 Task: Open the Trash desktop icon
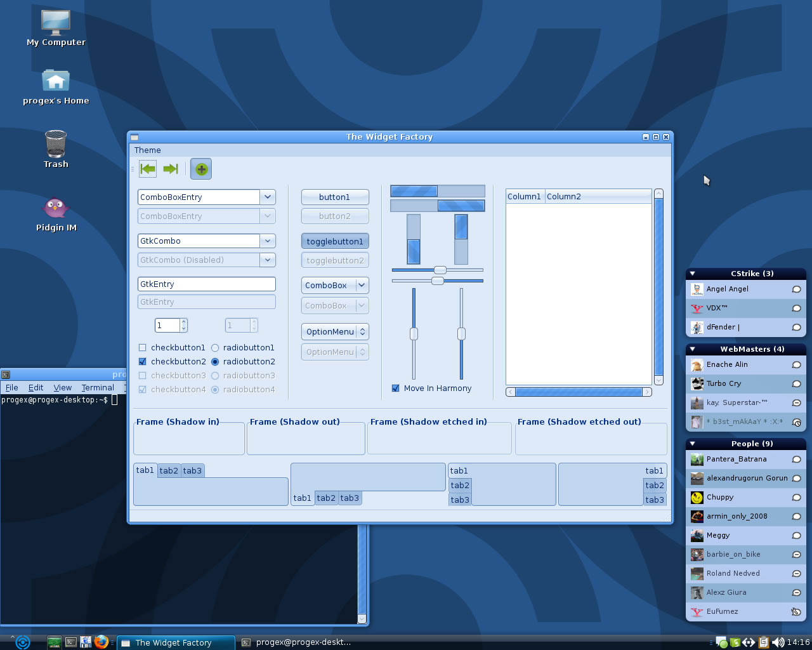[x=56, y=149]
